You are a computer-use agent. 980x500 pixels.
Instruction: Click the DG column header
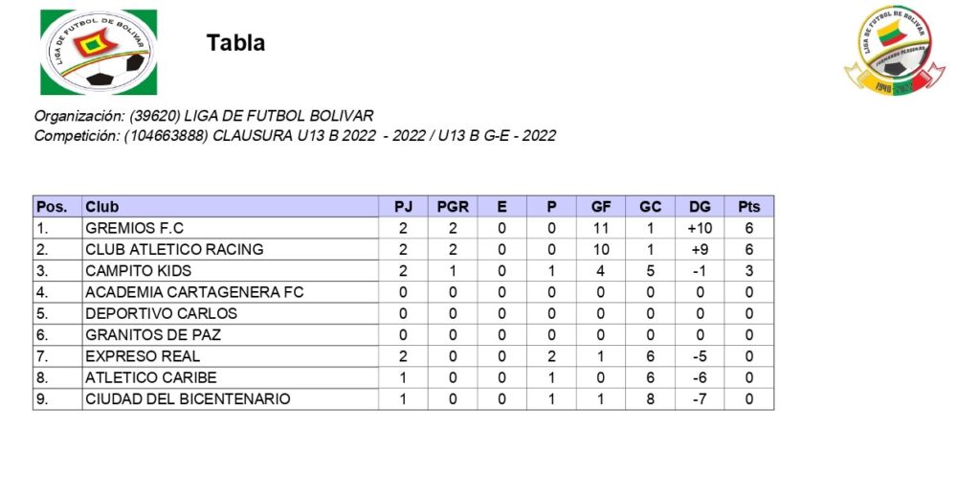pos(700,207)
